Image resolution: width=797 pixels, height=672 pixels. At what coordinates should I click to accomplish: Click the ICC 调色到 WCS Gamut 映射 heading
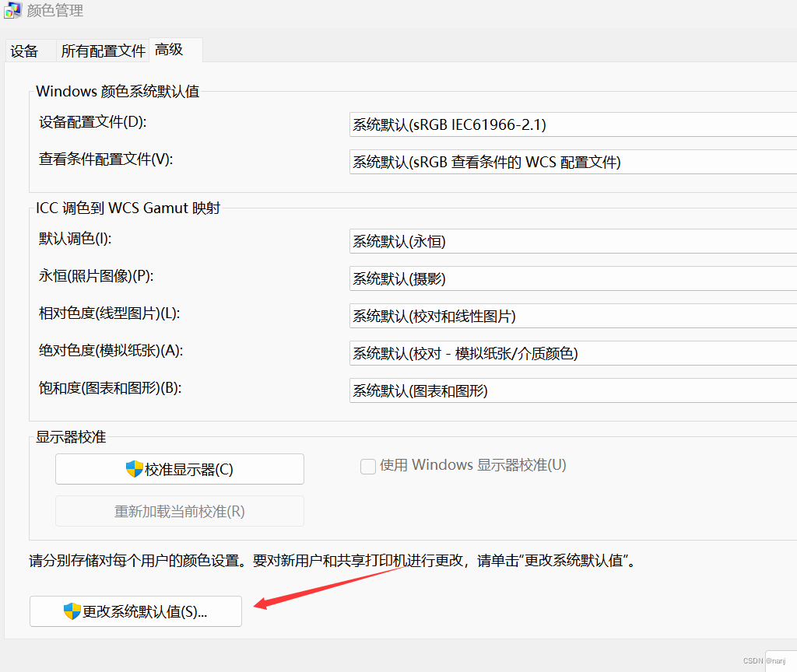coord(128,208)
